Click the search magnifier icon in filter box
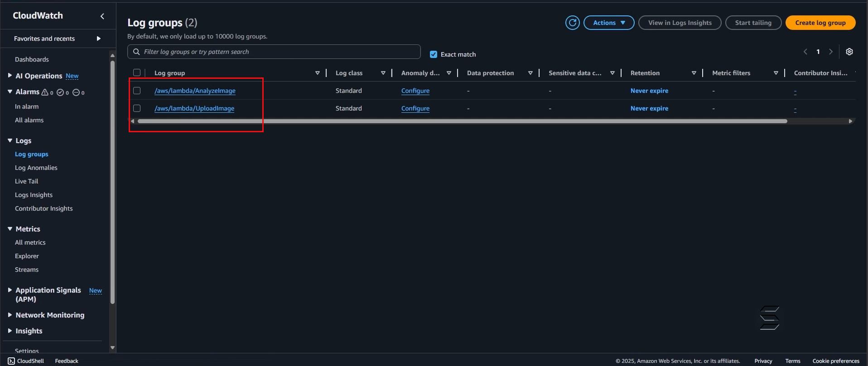This screenshot has width=868, height=366. click(x=136, y=52)
